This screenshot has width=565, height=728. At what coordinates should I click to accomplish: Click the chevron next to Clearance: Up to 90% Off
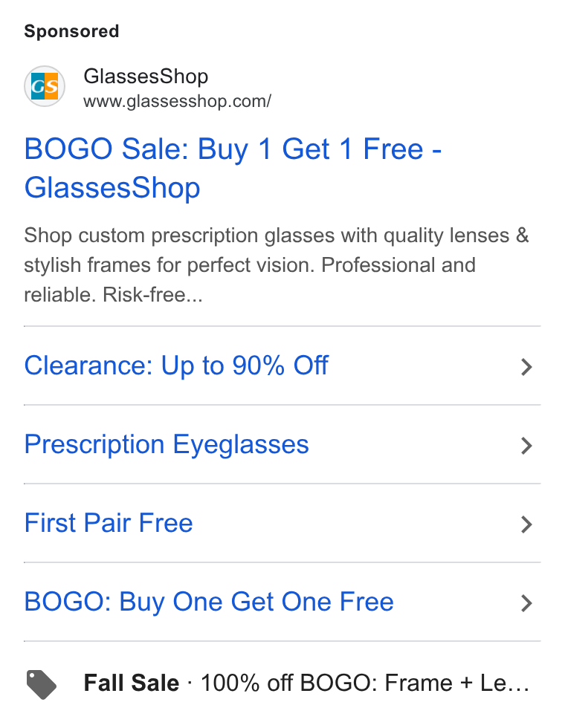point(526,367)
